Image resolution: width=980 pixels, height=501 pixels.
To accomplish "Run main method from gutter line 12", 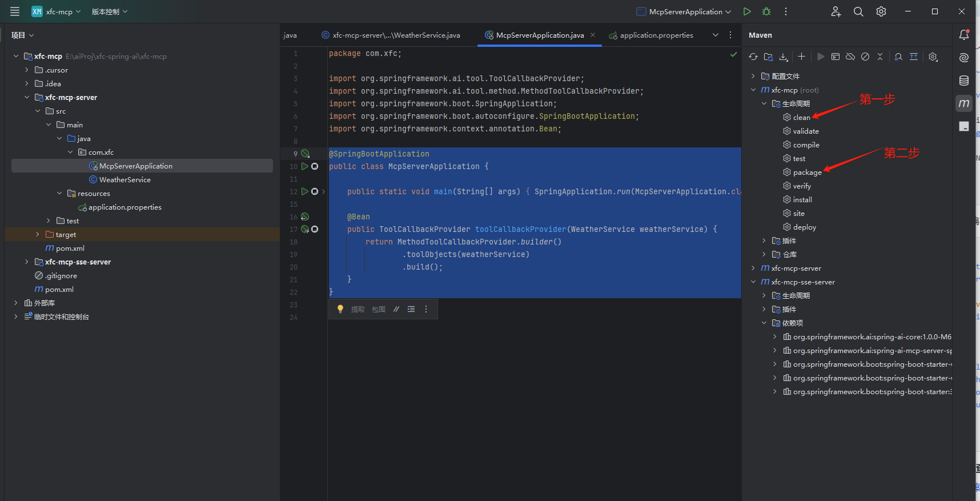I will (305, 191).
